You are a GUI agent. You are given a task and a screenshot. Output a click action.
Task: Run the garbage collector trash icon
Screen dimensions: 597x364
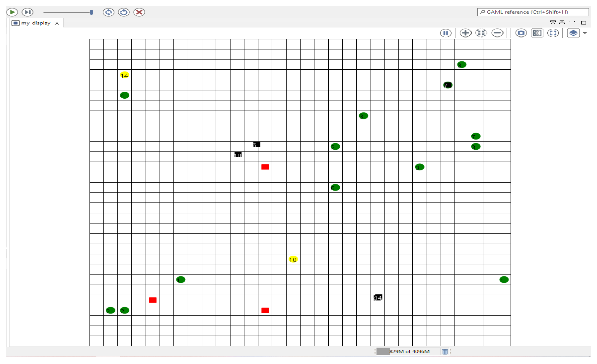click(445, 351)
